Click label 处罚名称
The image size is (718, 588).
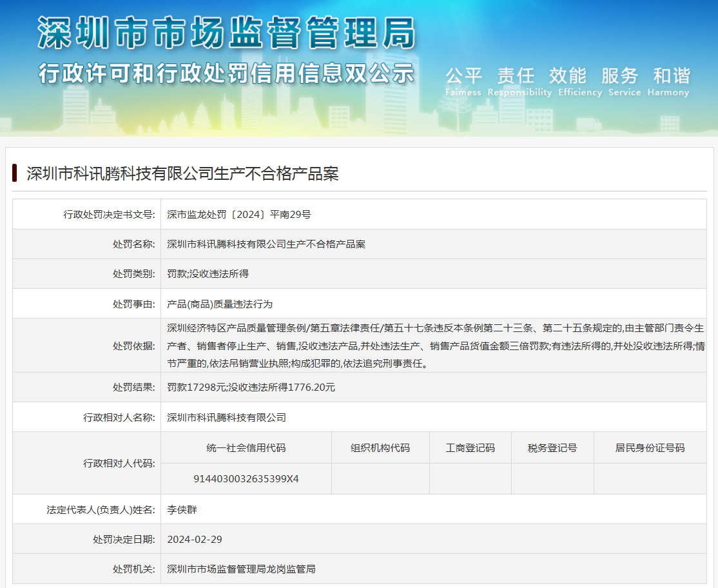[x=133, y=244]
